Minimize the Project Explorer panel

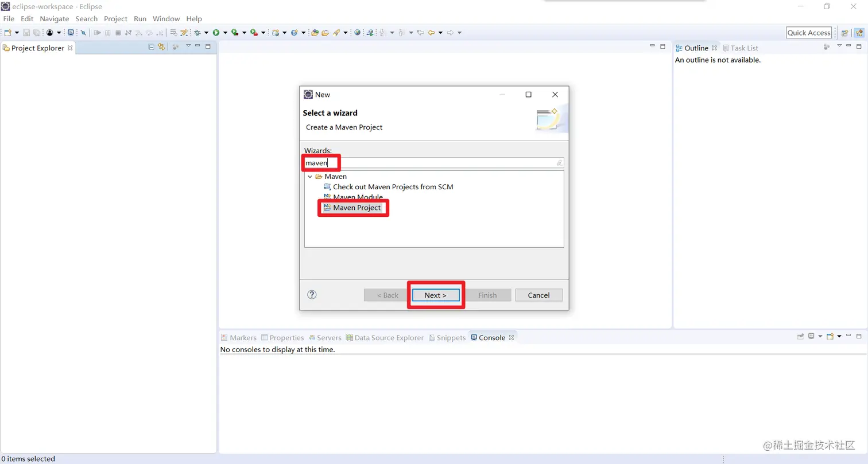click(197, 45)
